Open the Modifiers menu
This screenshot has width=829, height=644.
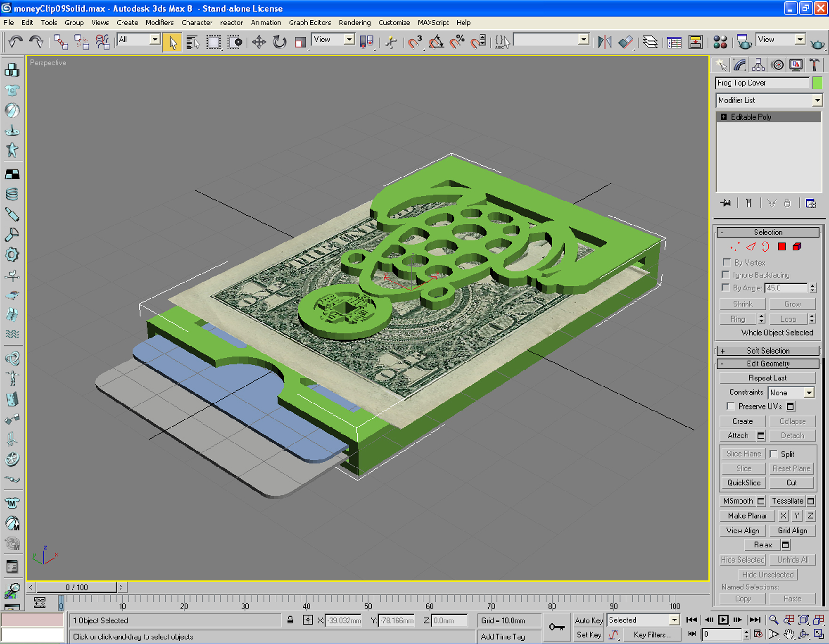tap(160, 23)
